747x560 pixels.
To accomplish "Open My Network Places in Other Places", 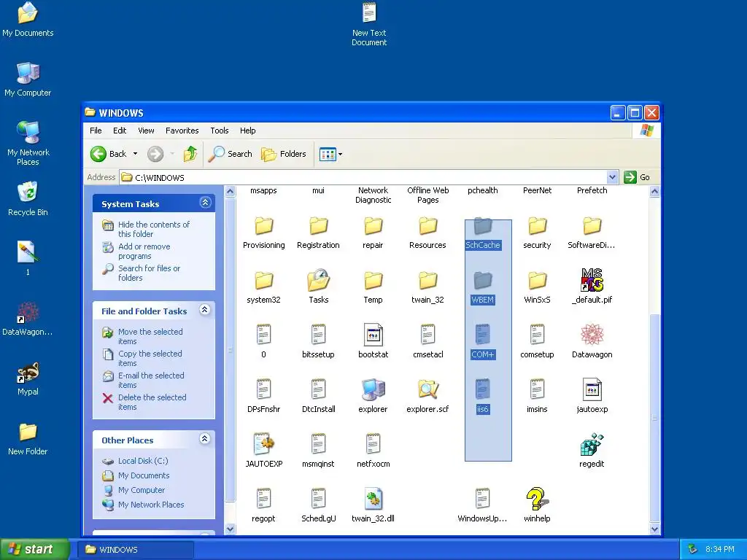I will (151, 505).
